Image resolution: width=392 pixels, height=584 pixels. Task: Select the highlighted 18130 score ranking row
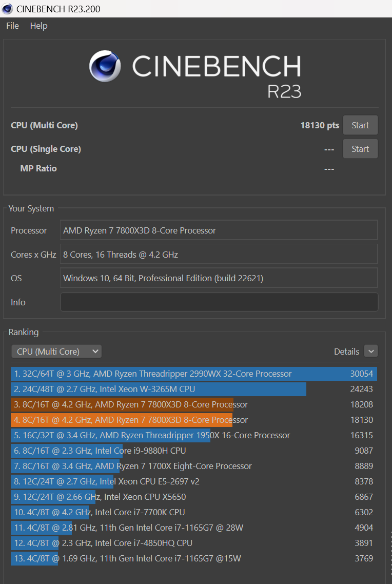point(193,420)
